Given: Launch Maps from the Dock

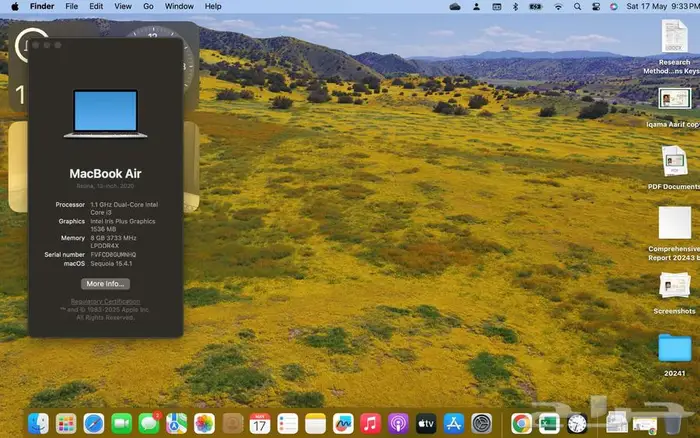Looking at the screenshot, I should pyautogui.click(x=177, y=423).
